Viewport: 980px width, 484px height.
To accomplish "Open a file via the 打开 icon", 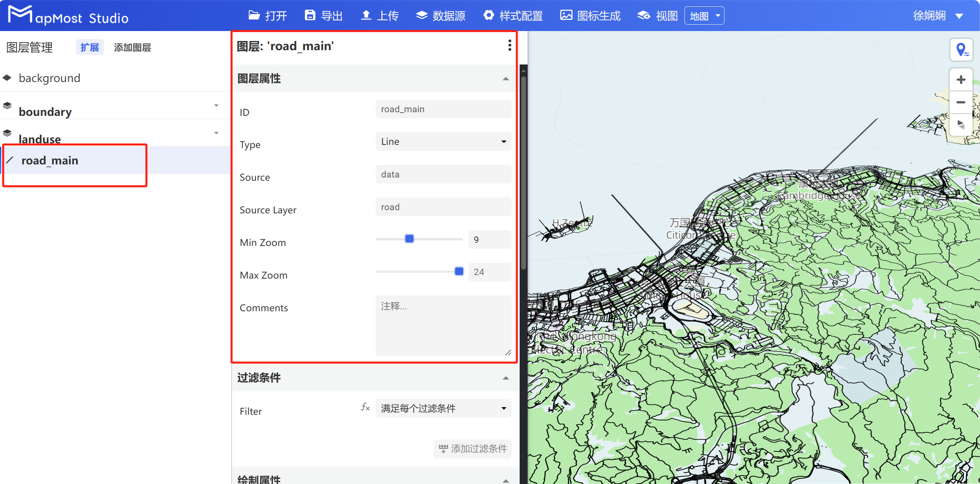I will 268,16.
